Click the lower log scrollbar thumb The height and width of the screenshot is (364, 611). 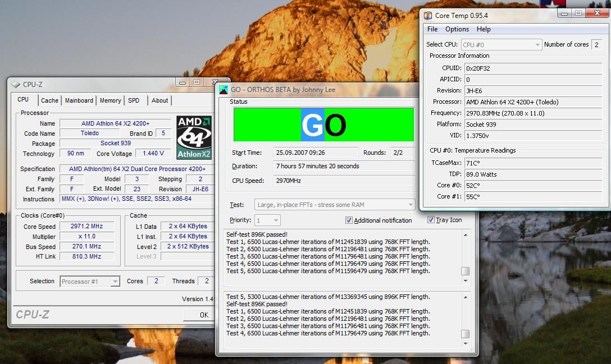point(465,334)
